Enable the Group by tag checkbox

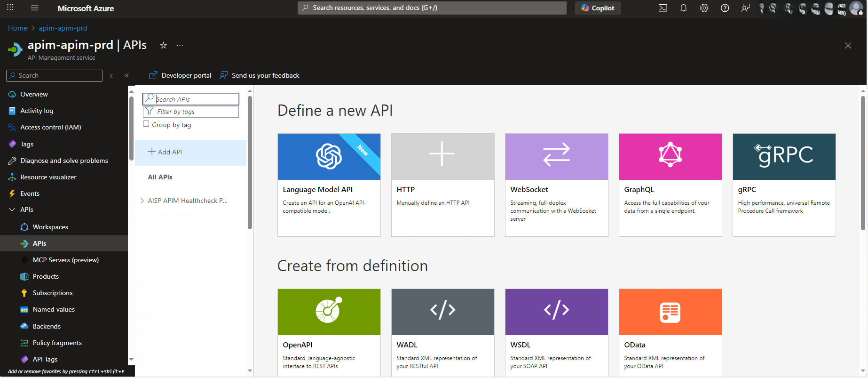point(146,124)
